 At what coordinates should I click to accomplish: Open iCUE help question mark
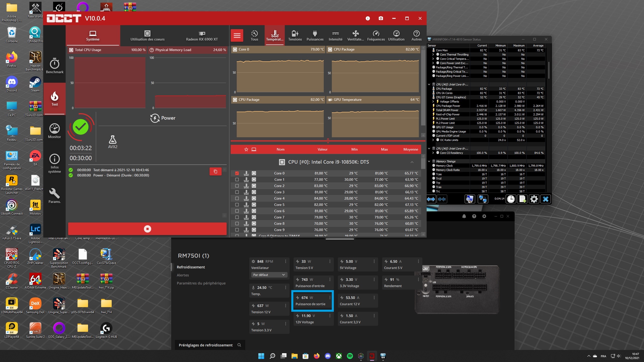[474, 216]
